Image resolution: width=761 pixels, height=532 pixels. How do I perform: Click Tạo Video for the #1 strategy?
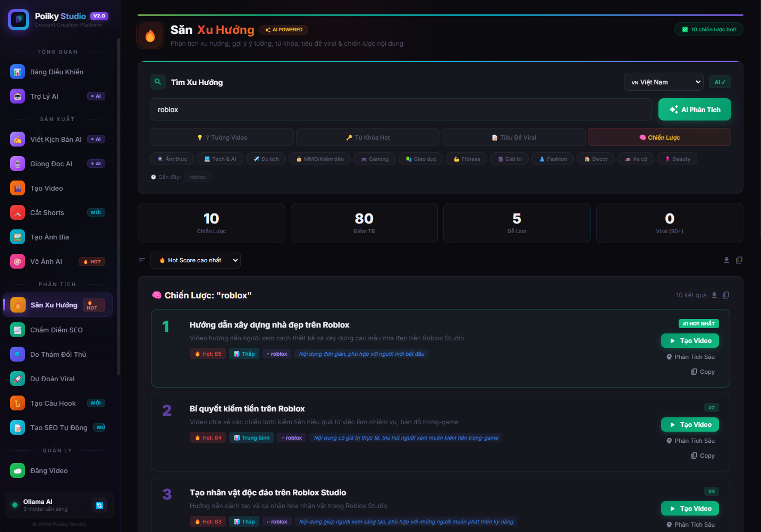click(690, 341)
